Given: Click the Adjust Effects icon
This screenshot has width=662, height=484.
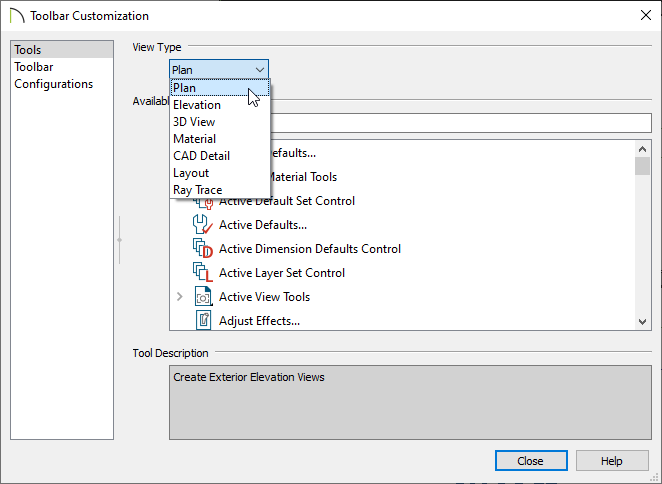Looking at the screenshot, I should pyautogui.click(x=203, y=320).
